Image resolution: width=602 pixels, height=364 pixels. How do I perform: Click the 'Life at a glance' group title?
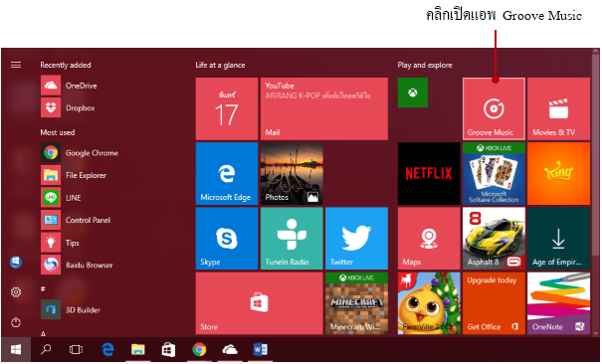point(220,65)
